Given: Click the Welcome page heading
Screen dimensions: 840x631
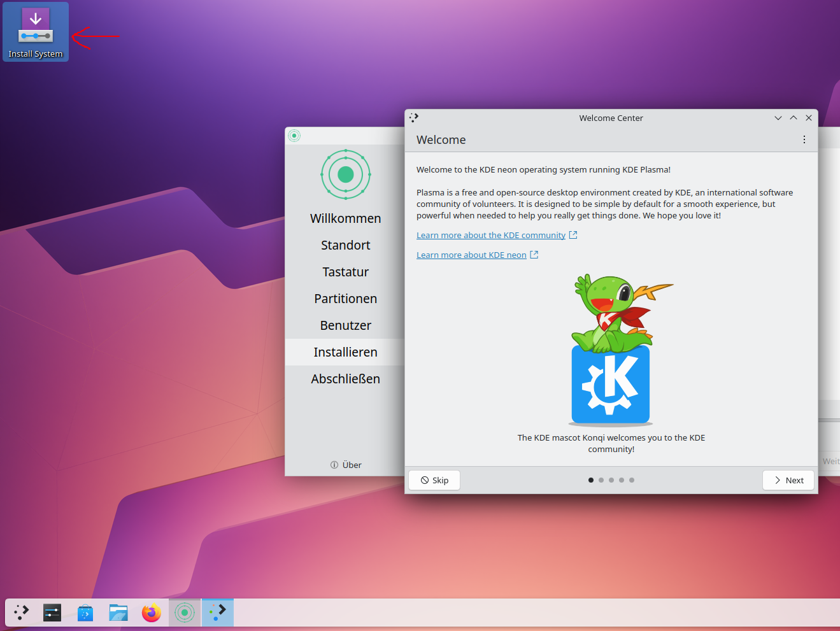Looking at the screenshot, I should pos(441,139).
